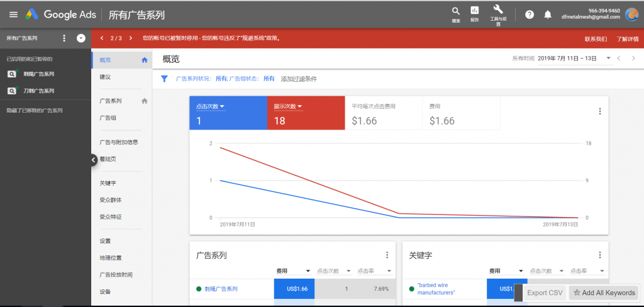The width and height of the screenshot is (644, 307).
Task: Open overview chart three-dot menu
Action: tap(599, 111)
